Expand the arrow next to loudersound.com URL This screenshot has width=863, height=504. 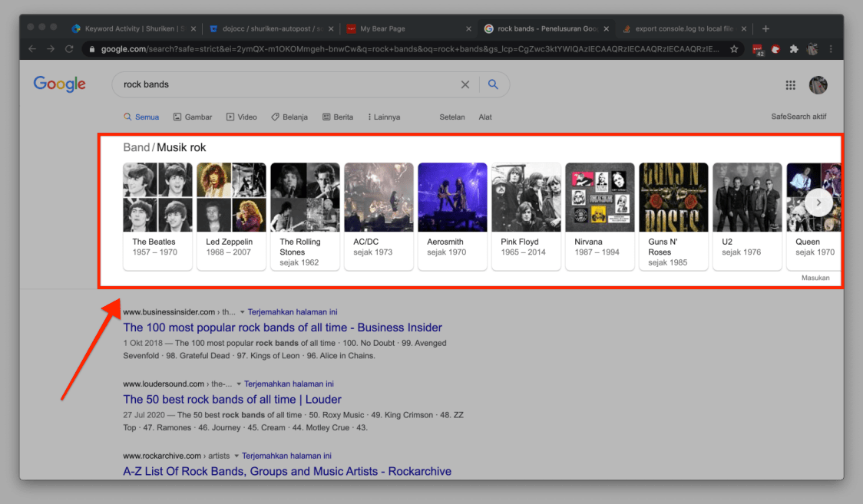pyautogui.click(x=239, y=384)
